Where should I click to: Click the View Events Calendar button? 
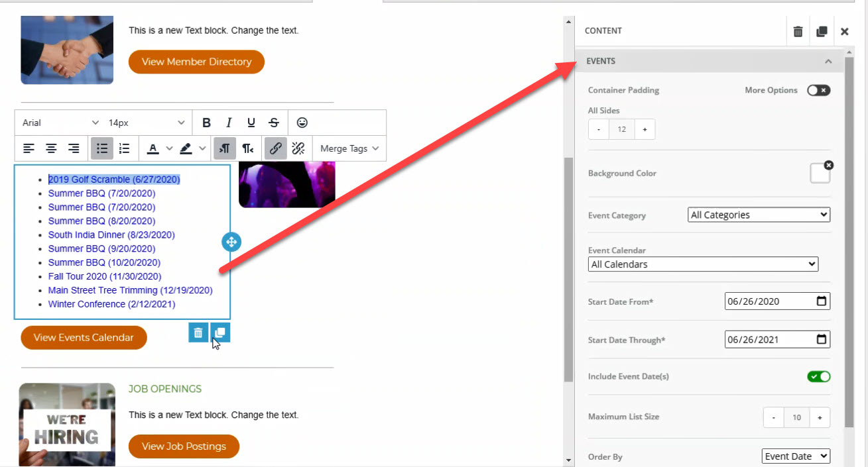coord(84,337)
